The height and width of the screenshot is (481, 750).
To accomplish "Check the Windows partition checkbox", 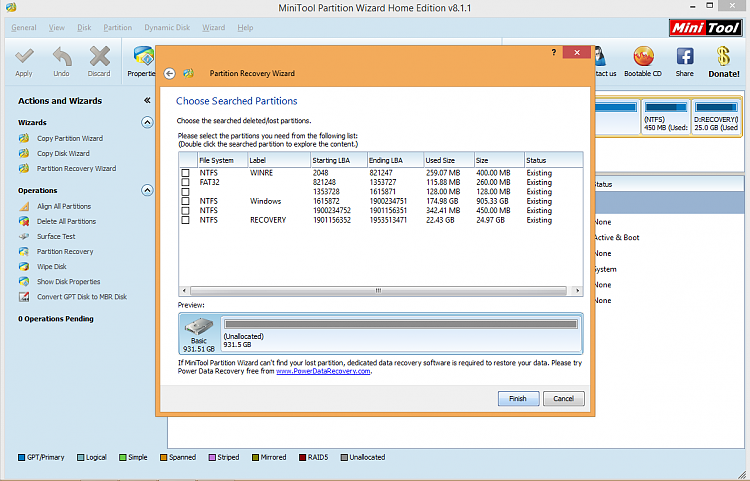I will (x=186, y=201).
